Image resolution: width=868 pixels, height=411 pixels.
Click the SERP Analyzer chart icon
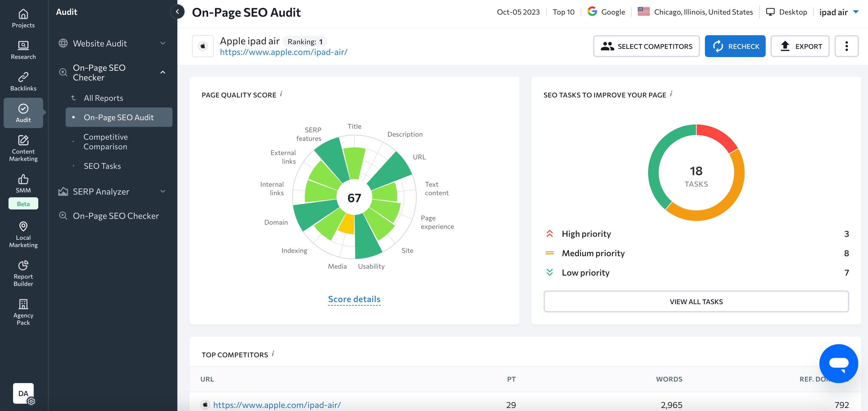(63, 192)
